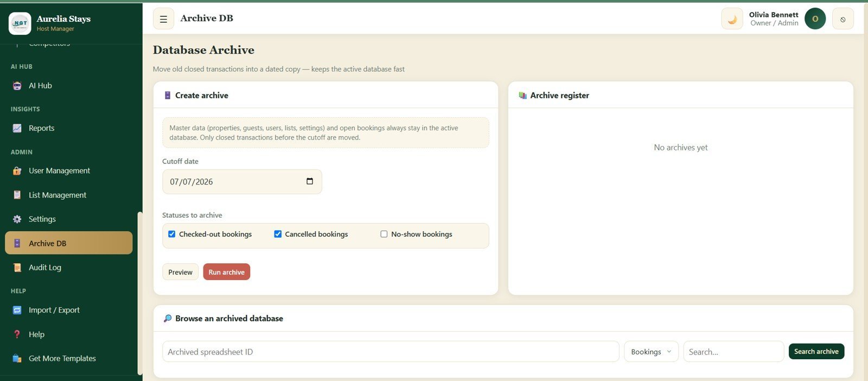Click the 'No archives yet' text
The height and width of the screenshot is (381, 868).
click(680, 148)
